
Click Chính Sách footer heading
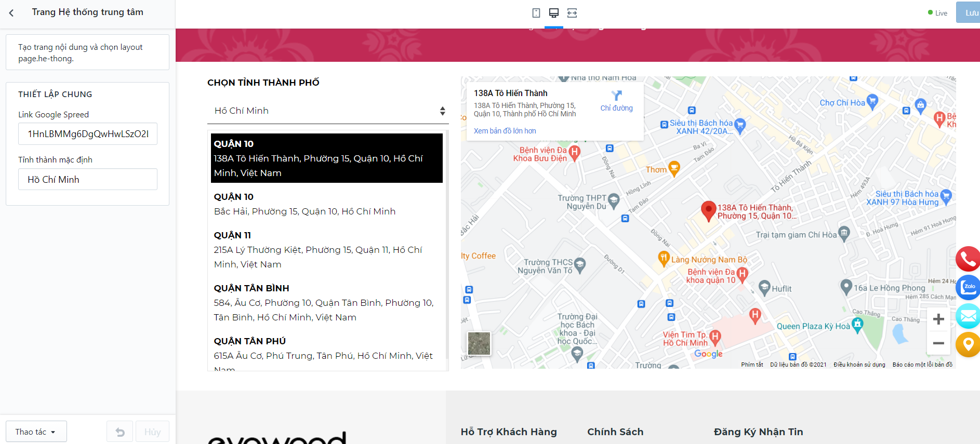615,432
